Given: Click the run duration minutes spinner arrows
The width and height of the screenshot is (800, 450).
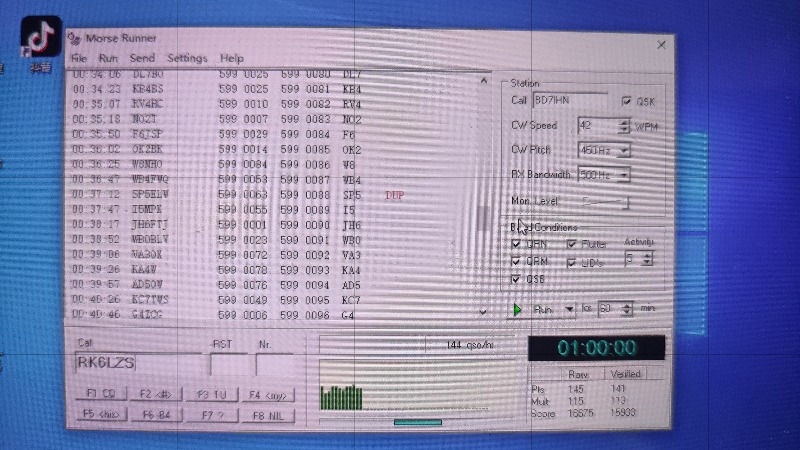Looking at the screenshot, I should pyautogui.click(x=627, y=309).
